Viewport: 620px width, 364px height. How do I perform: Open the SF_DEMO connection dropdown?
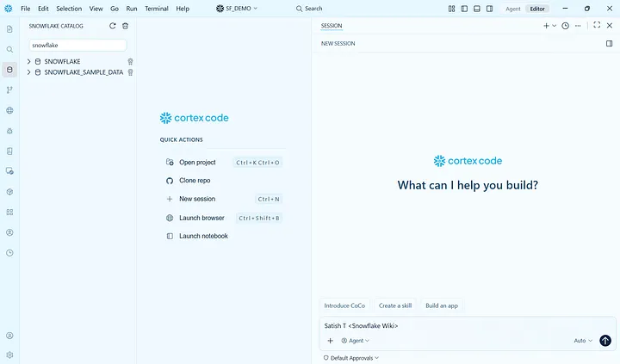pos(237,9)
